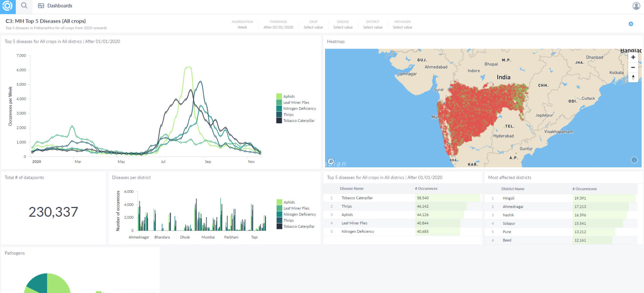Select the Thrips row in diseases table
644x293 pixels.
coord(402,206)
